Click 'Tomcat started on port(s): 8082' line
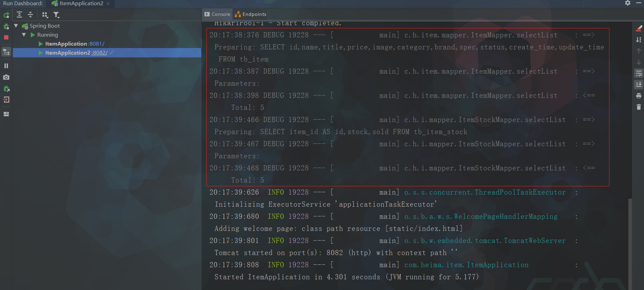 point(335,253)
